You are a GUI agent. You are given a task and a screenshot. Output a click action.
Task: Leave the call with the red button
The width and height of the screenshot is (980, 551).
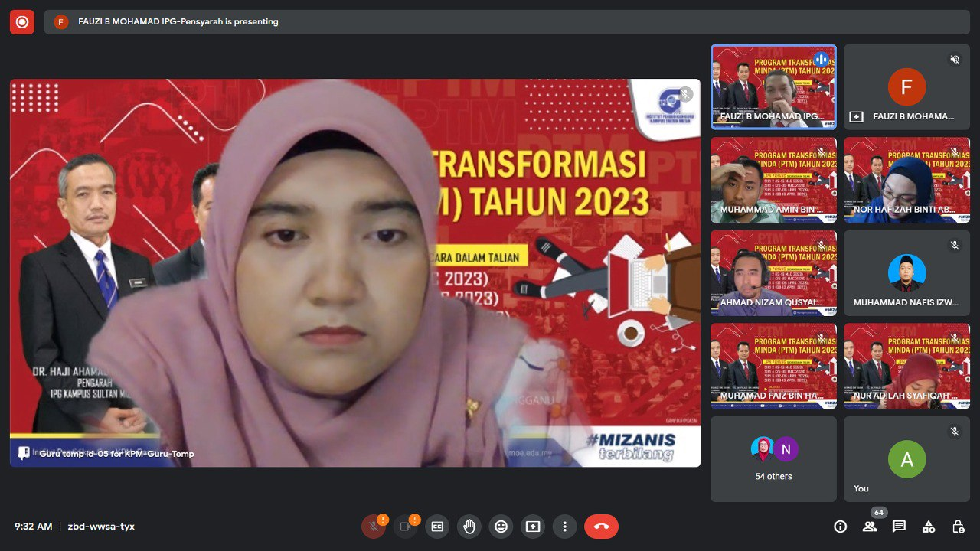601,527
